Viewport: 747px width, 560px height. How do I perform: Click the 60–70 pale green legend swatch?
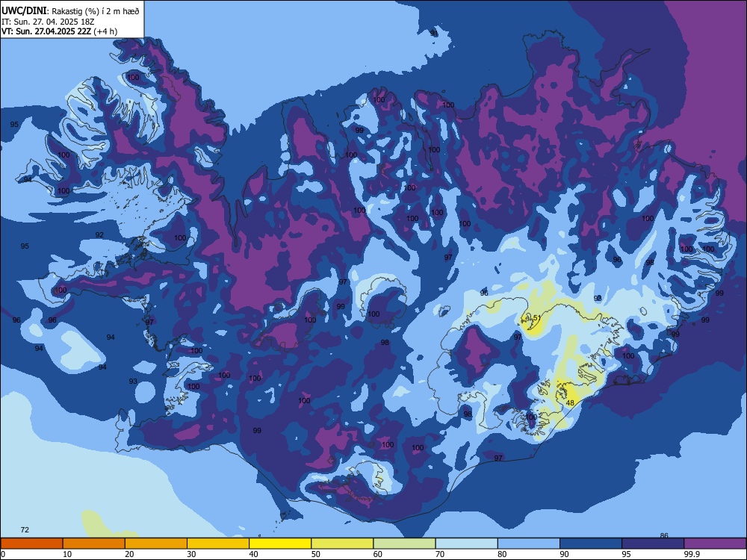404,544
